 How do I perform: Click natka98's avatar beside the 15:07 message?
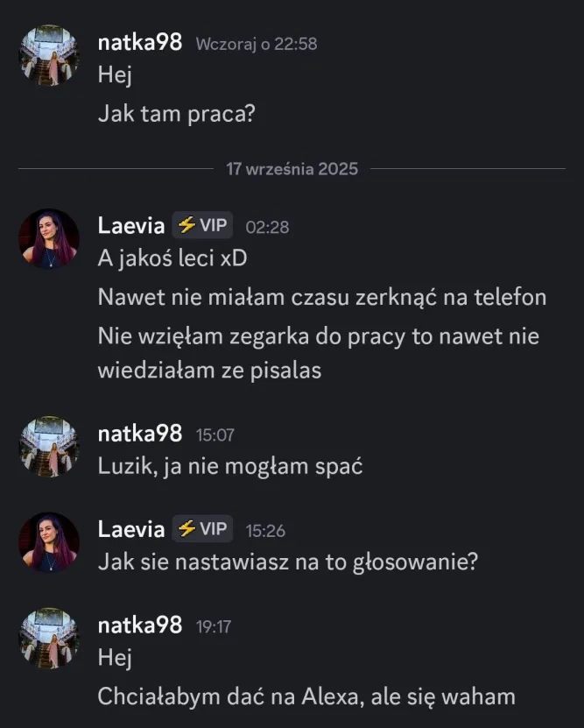(49, 446)
